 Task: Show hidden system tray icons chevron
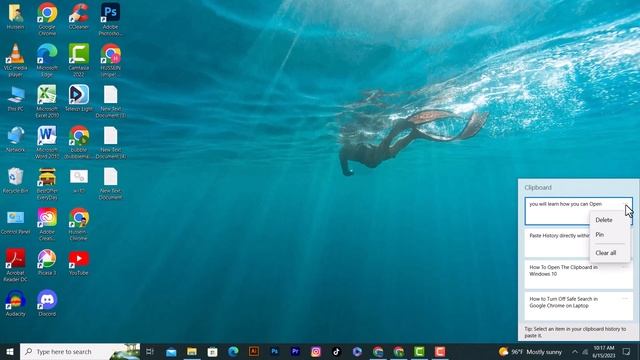point(575,351)
